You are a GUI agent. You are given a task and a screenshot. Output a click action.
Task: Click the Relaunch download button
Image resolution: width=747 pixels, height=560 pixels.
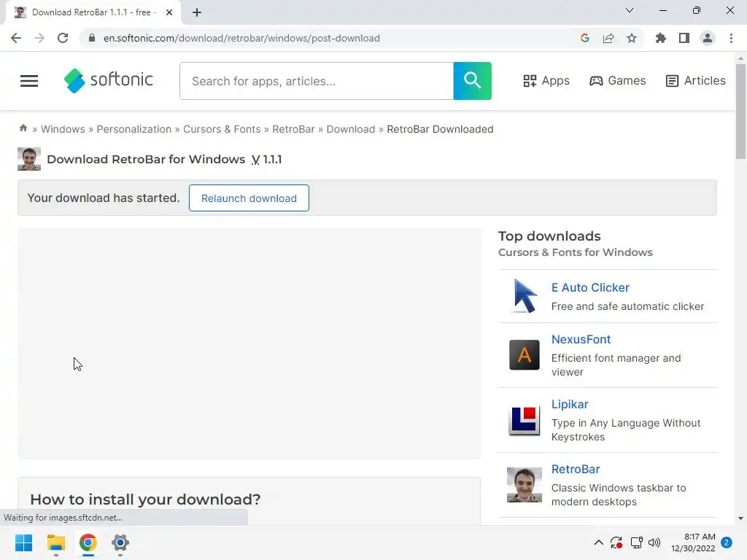click(249, 198)
